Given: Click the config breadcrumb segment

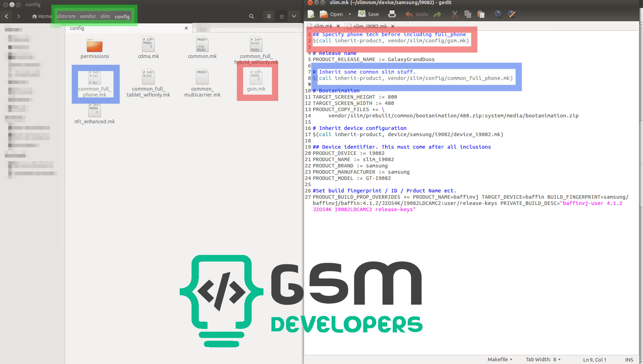Looking at the screenshot, I should (122, 16).
